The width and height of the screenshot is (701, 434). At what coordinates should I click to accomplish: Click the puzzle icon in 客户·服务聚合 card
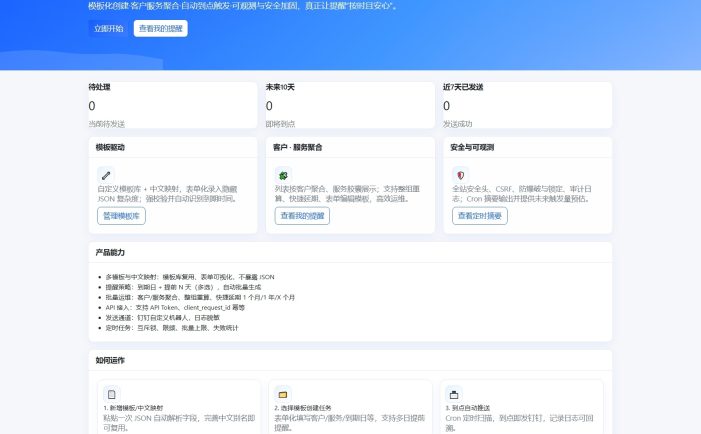(x=283, y=175)
